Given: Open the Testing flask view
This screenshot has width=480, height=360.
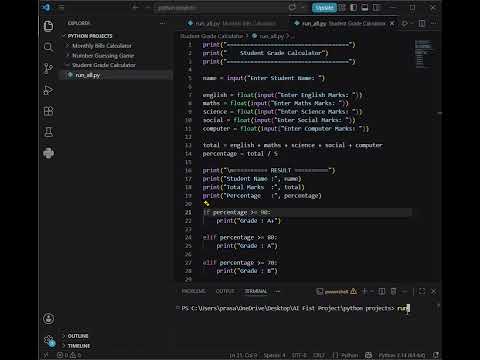Looking at the screenshot, I should [48, 132].
